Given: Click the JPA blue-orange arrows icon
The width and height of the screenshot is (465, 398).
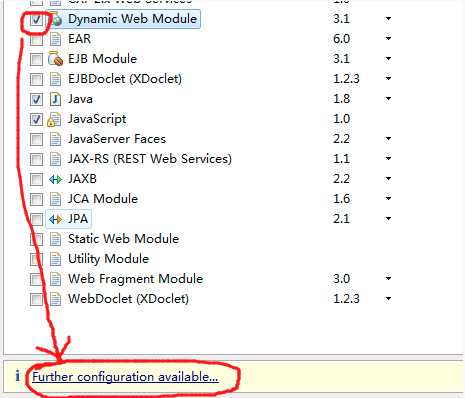Looking at the screenshot, I should coord(55,219).
